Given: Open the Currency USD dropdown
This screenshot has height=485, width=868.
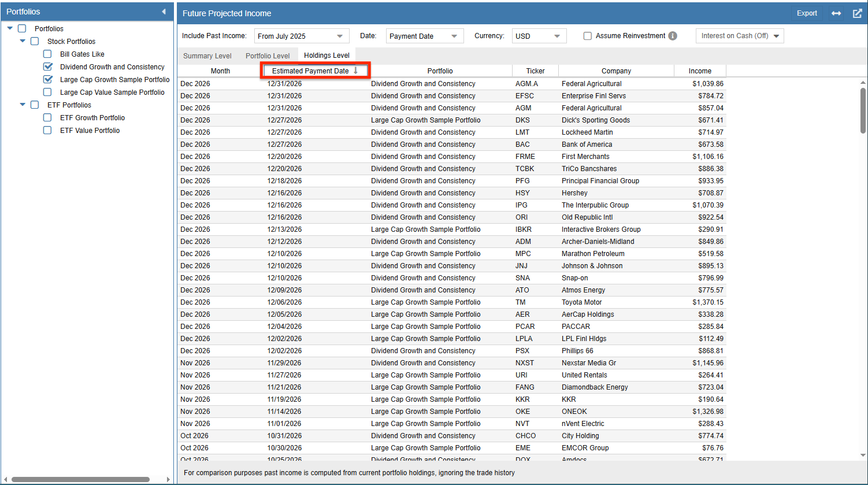Looking at the screenshot, I should point(539,36).
